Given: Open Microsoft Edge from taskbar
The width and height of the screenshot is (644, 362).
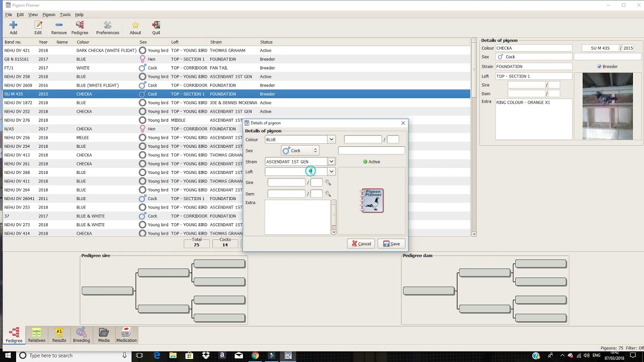Looking at the screenshot, I should (157, 355).
